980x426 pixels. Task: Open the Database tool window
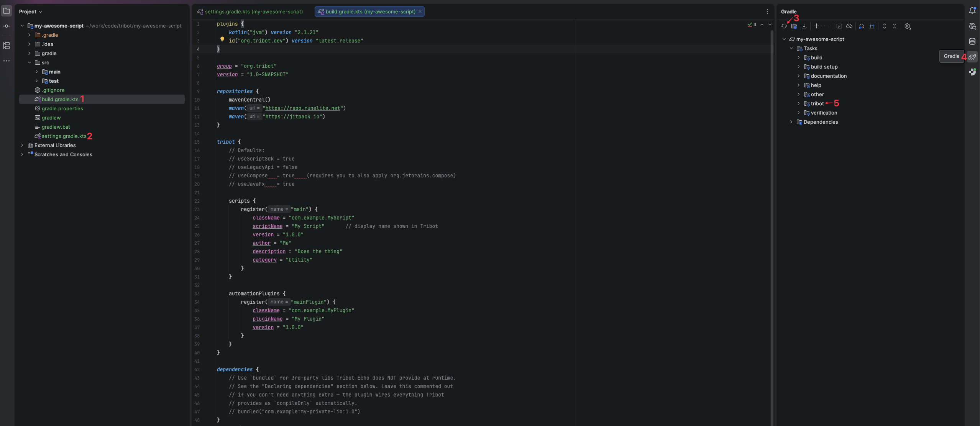coord(972,41)
